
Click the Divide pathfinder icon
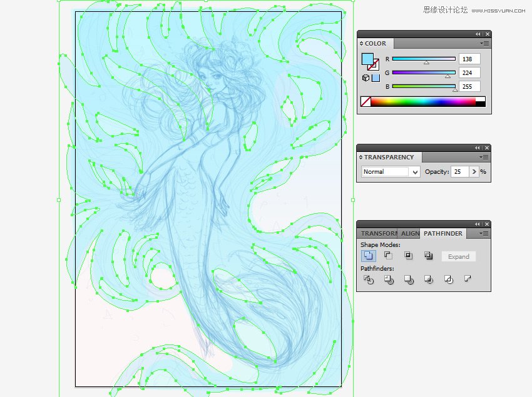[x=369, y=279]
